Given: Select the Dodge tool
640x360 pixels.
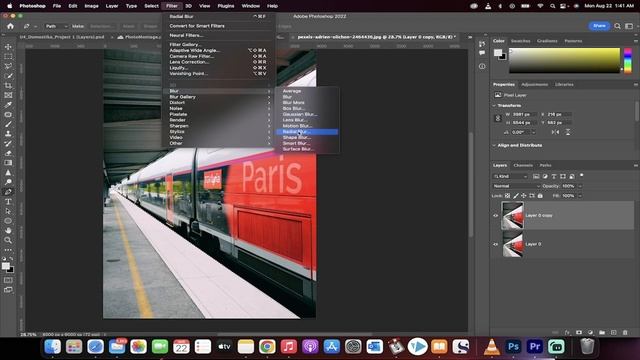Looking at the screenshot, I should pyautogui.click(x=8, y=182).
